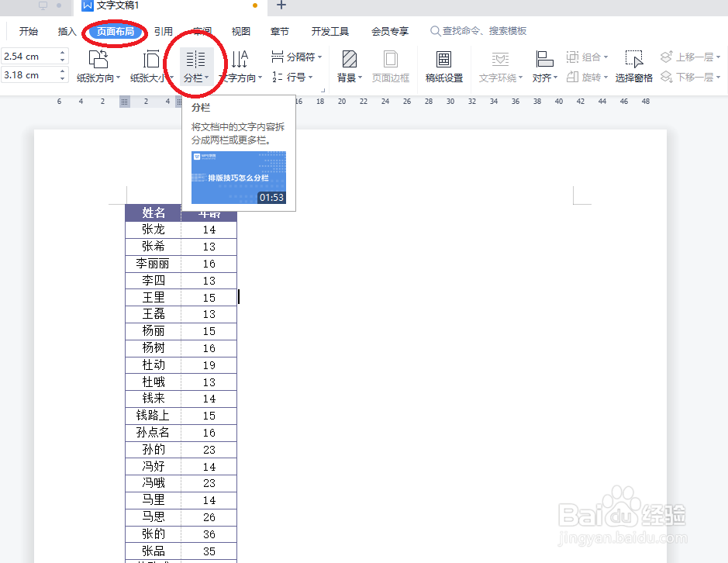This screenshot has width=728, height=563.
Task: Open the 行号 line numbers option
Action: (x=292, y=77)
